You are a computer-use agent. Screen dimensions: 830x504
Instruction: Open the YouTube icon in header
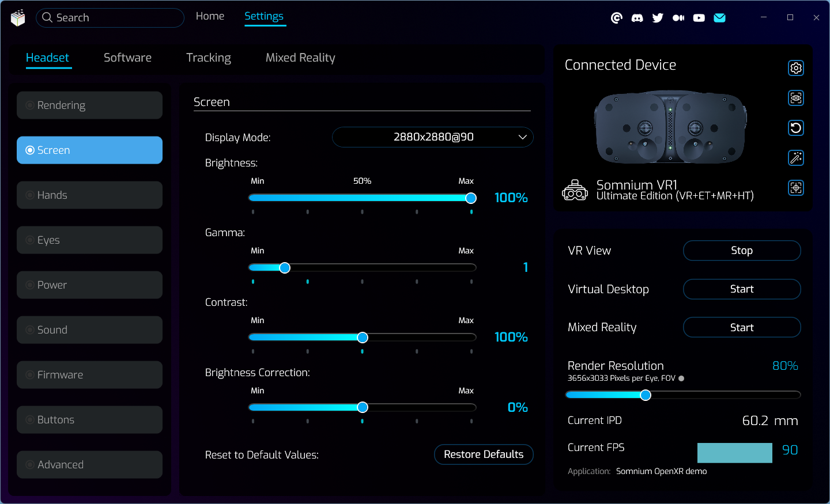699,18
